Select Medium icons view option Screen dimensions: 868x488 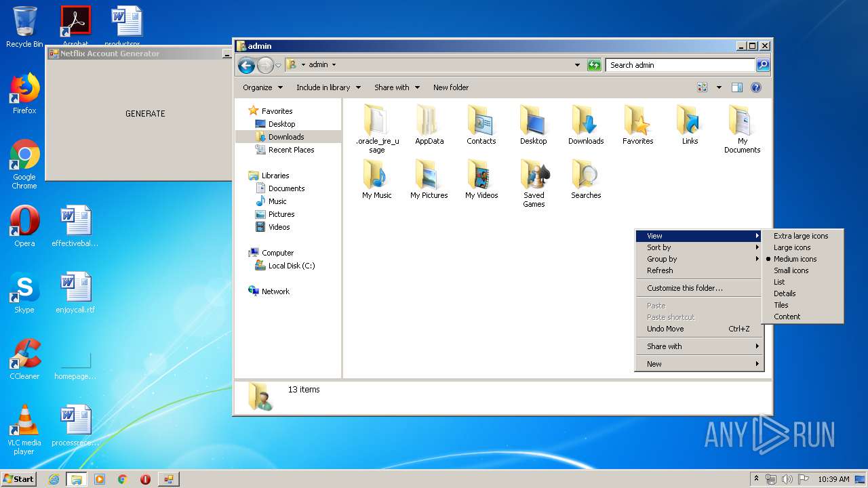coord(795,259)
